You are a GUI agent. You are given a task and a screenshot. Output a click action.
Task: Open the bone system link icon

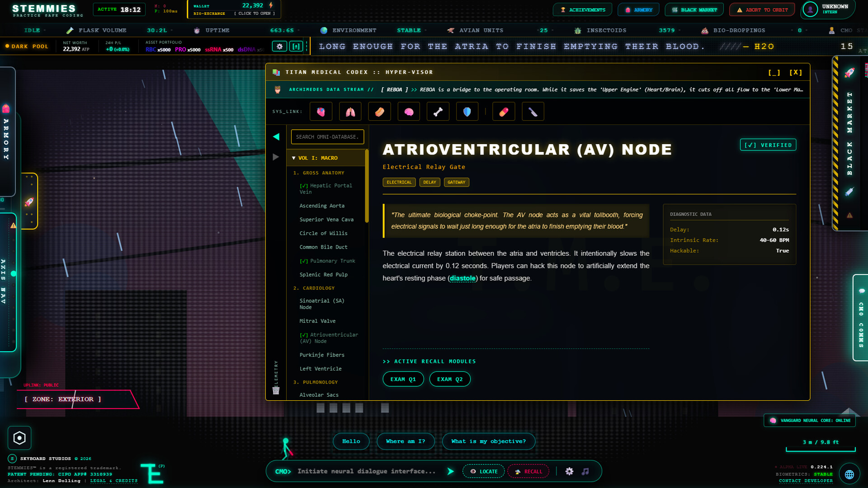pyautogui.click(x=438, y=112)
